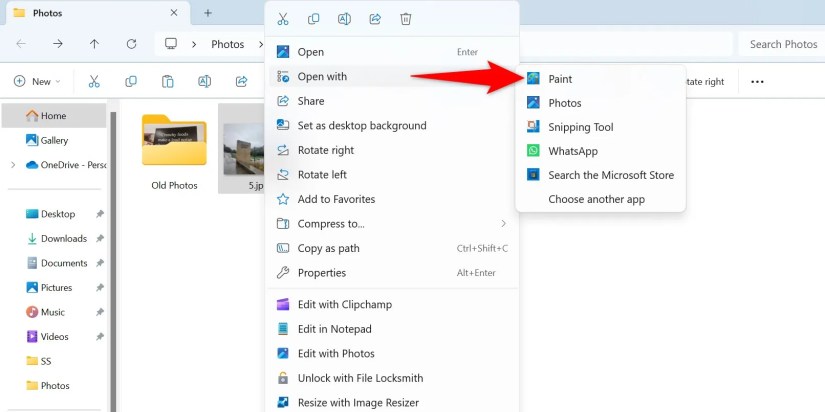
Task: Close the Photos tab
Action: (174, 13)
